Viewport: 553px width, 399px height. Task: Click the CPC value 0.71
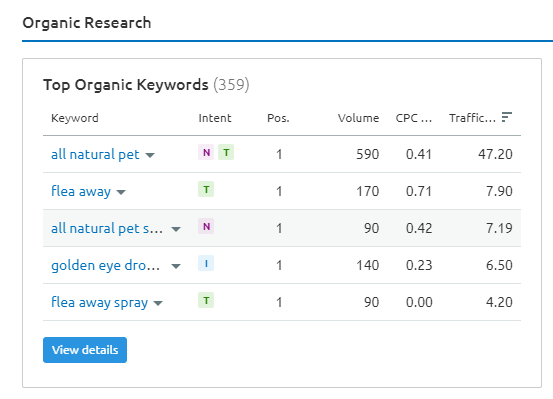(419, 191)
